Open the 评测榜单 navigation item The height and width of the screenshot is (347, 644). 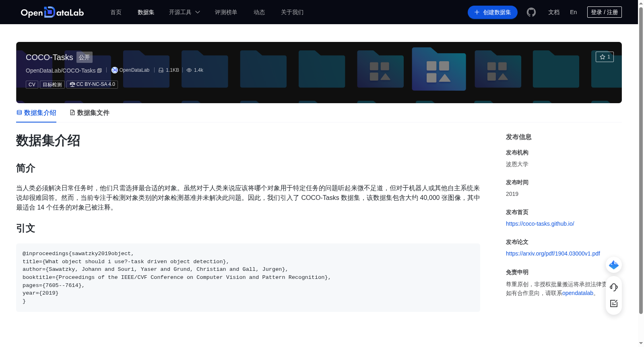coord(226,12)
